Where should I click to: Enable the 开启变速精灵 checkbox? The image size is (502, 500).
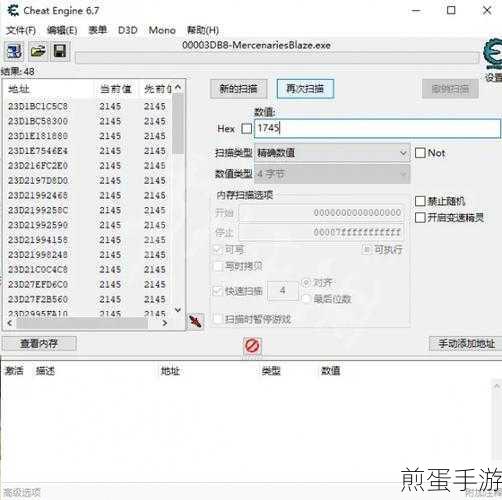pos(420,218)
